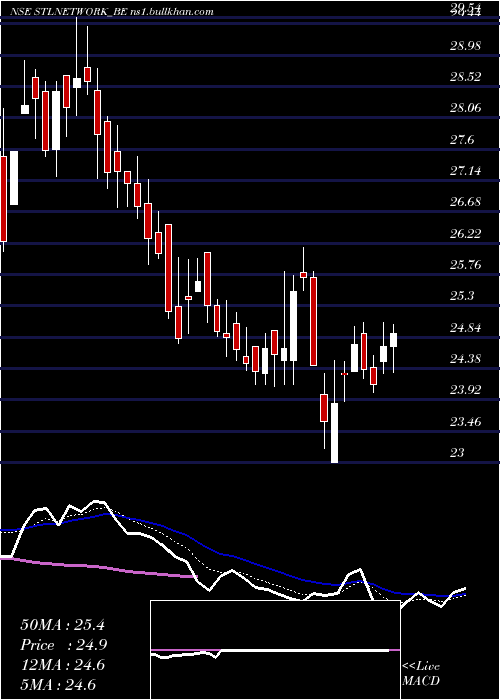This screenshot has height=700, width=500.
Task: Select the 25.76 price axis label
Action: pyautogui.click(x=466, y=266)
